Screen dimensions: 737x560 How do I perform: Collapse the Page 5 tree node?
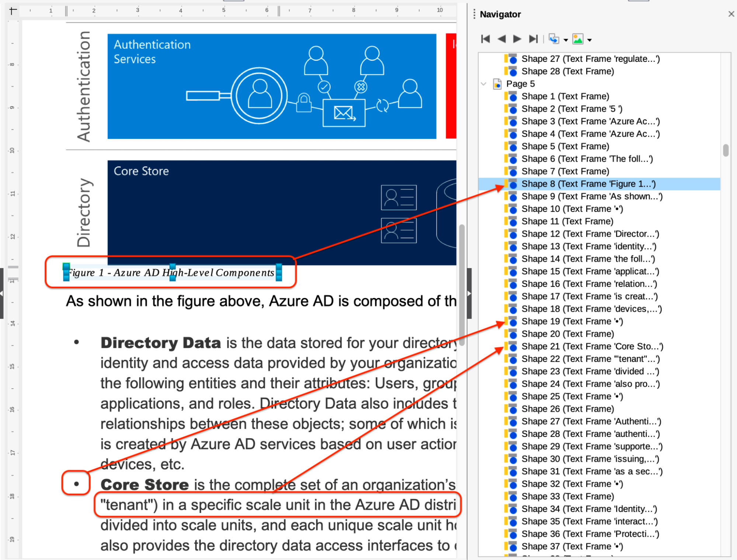[x=484, y=84]
